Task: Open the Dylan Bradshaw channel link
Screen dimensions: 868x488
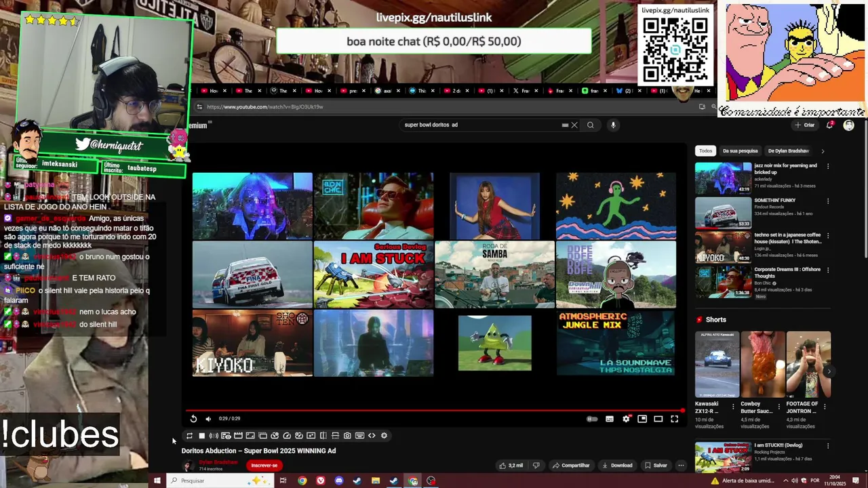Action: click(218, 462)
